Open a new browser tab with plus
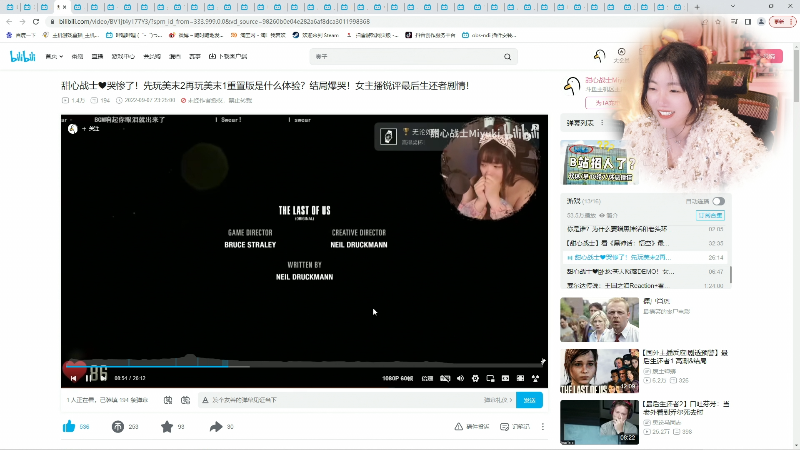The height and width of the screenshot is (450, 800). (697, 7)
